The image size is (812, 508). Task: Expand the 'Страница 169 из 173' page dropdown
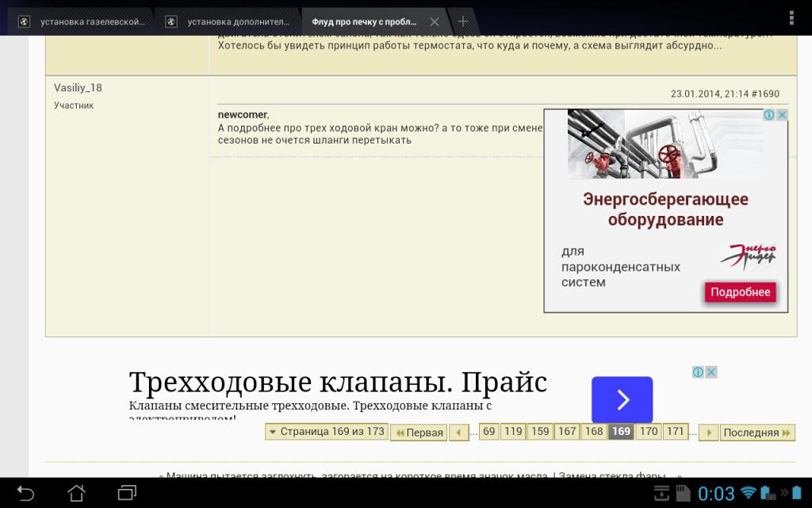click(x=326, y=432)
